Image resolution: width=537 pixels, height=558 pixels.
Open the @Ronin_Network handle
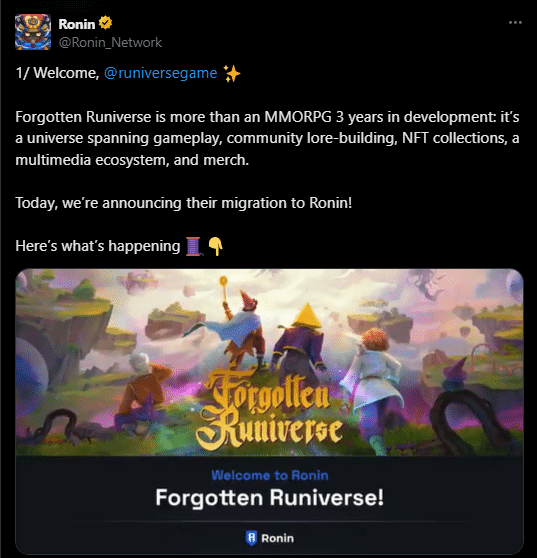click(x=110, y=43)
